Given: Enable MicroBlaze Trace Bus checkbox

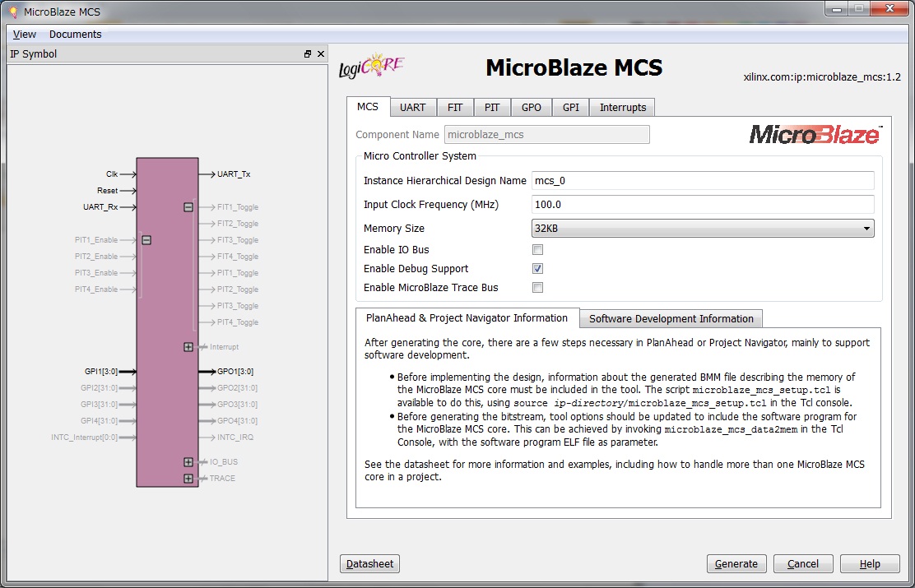Looking at the screenshot, I should (x=538, y=287).
